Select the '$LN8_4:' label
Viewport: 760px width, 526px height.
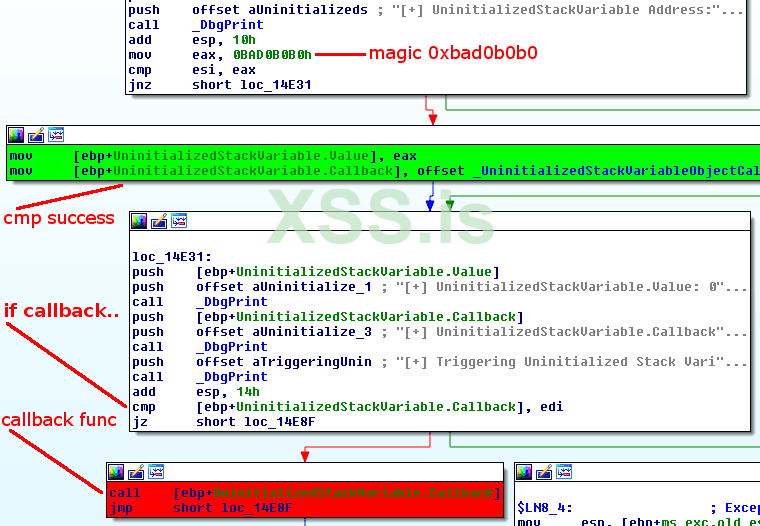pyautogui.click(x=545, y=508)
